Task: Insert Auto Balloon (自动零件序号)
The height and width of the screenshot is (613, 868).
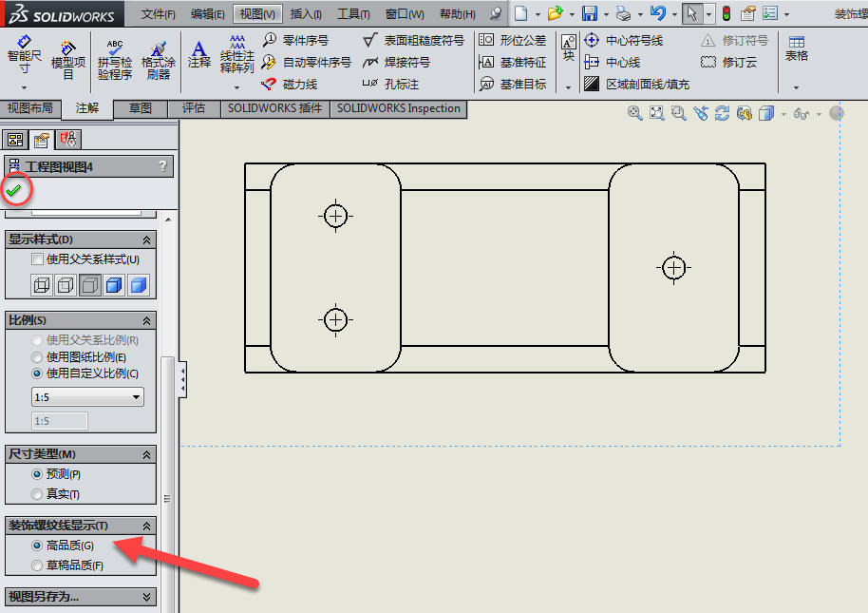Action: pyautogui.click(x=307, y=62)
